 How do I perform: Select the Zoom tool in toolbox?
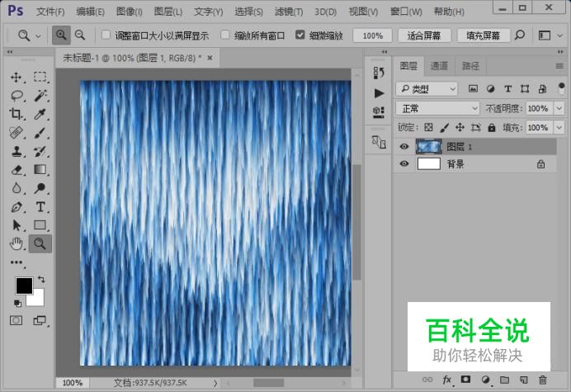coord(40,243)
